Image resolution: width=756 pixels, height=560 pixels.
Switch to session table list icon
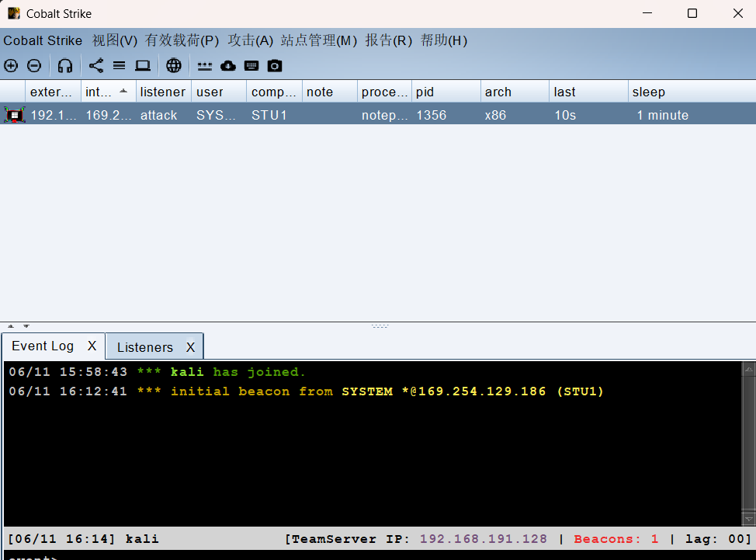tap(119, 65)
